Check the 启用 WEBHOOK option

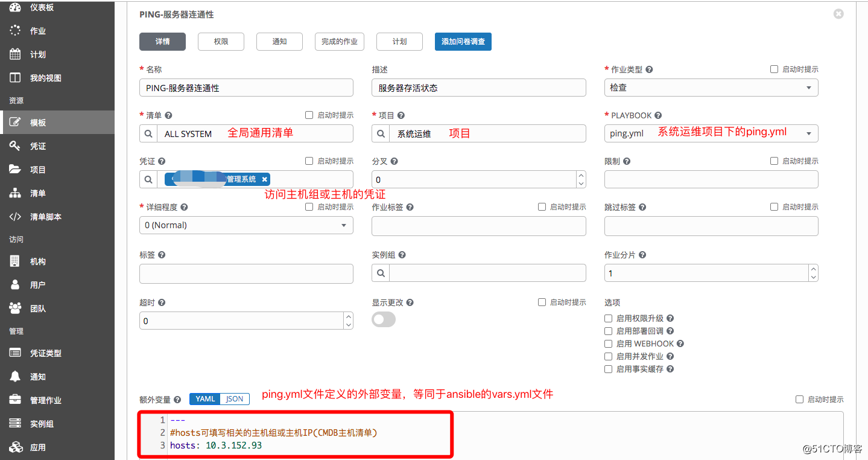[x=608, y=343]
